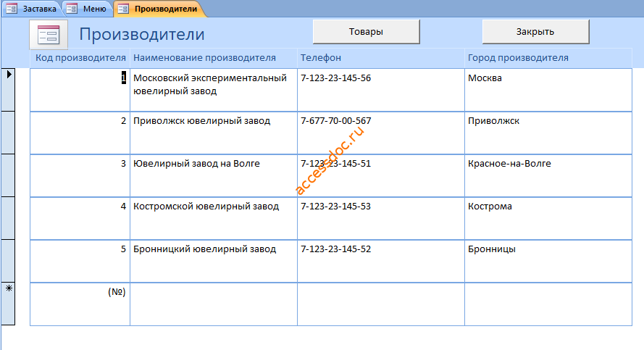The image size is (644, 350).
Task: Click the Кострома city field
Action: 548,218
